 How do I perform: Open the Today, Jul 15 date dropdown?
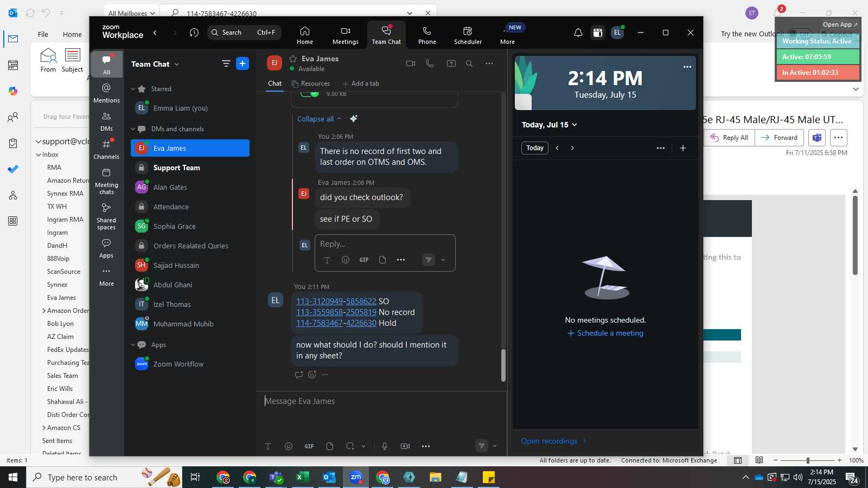tap(550, 125)
